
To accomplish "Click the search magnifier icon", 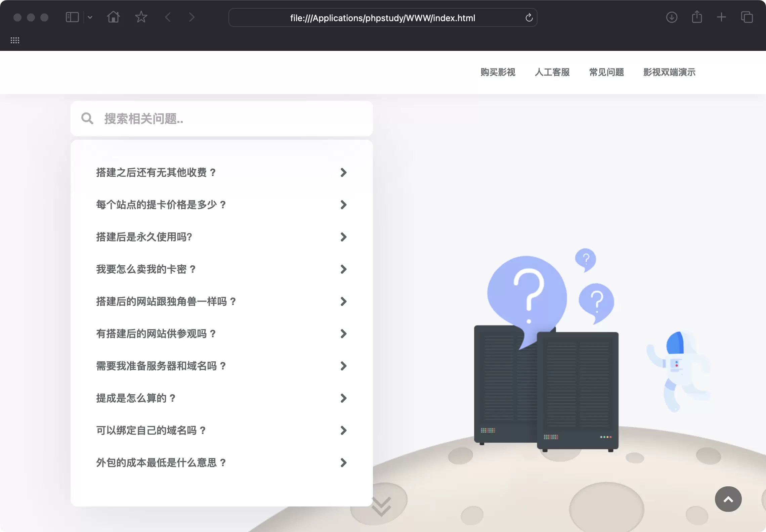I will pos(87,119).
